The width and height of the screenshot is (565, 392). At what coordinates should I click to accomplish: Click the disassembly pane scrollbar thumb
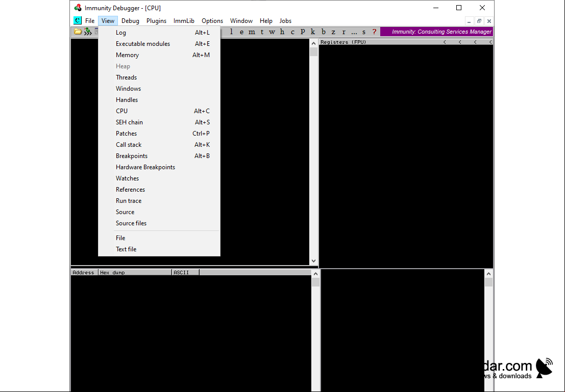[x=313, y=52]
